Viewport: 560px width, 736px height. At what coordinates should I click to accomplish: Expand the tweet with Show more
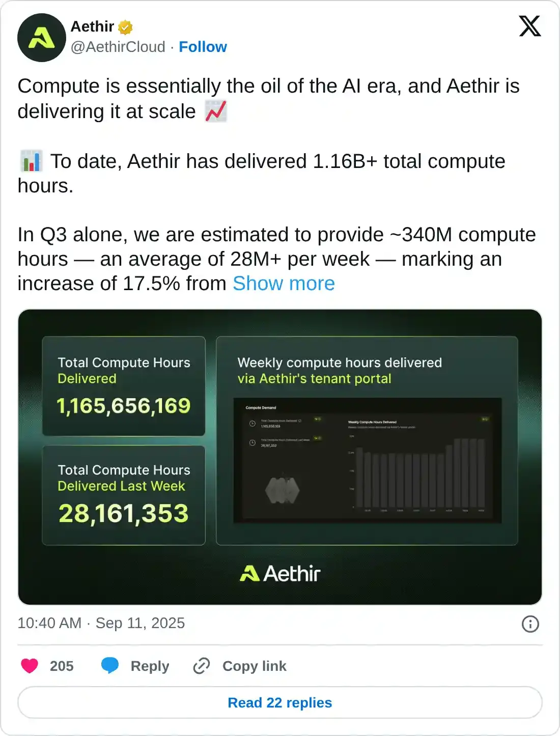tap(284, 284)
